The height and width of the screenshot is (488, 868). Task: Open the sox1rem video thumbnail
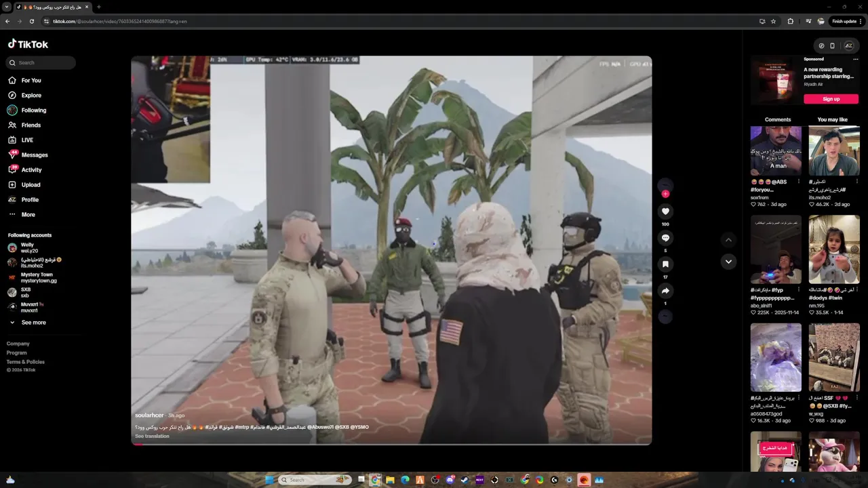tap(776, 150)
